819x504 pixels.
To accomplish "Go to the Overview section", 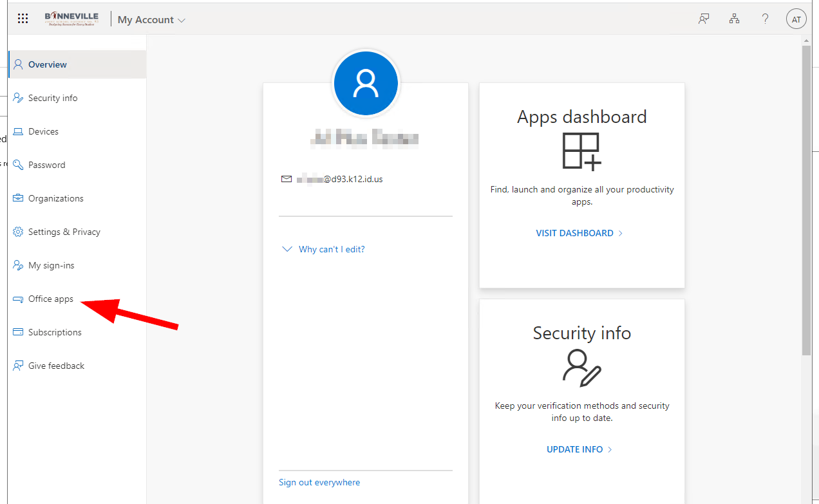I will 47,64.
